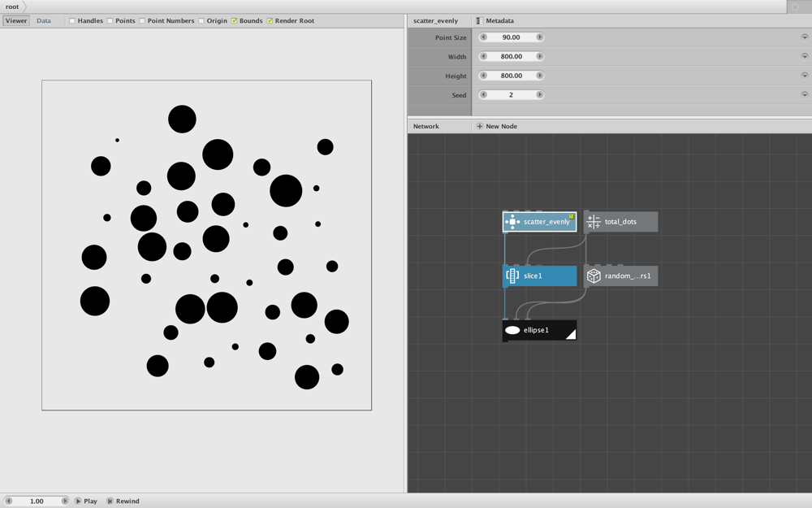Click the ellipse1 node label
Viewport: 812px width, 508px height.
pos(535,330)
